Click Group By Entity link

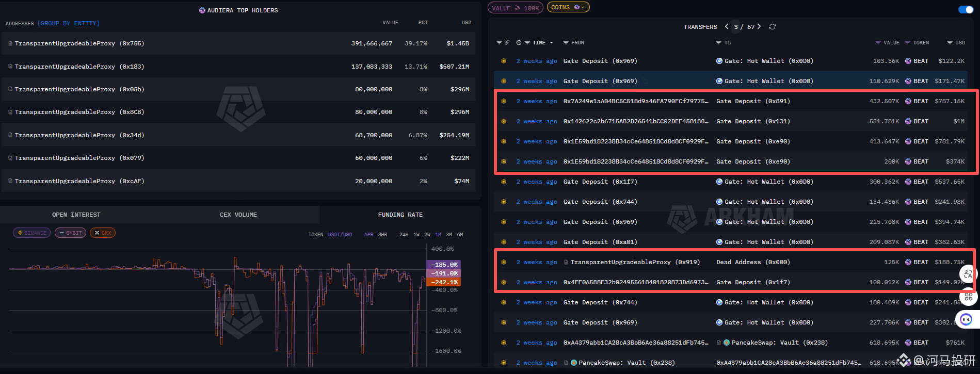point(69,23)
